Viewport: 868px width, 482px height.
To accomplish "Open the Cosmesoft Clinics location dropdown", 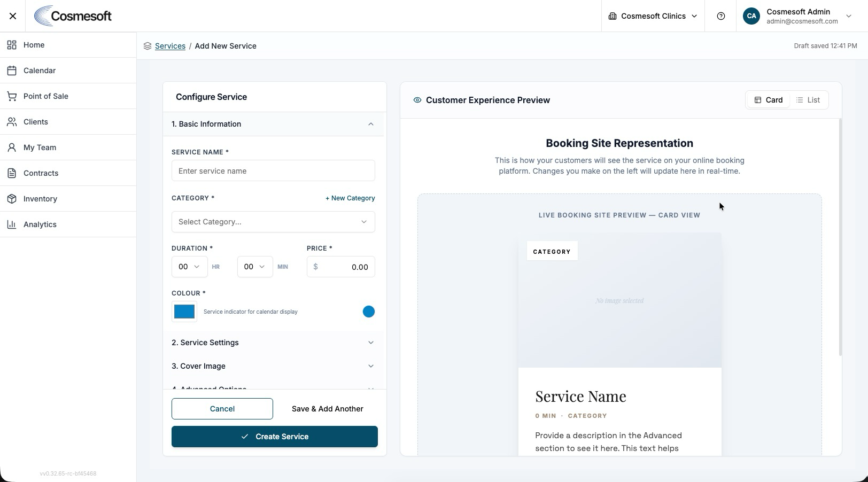I will 653,16.
